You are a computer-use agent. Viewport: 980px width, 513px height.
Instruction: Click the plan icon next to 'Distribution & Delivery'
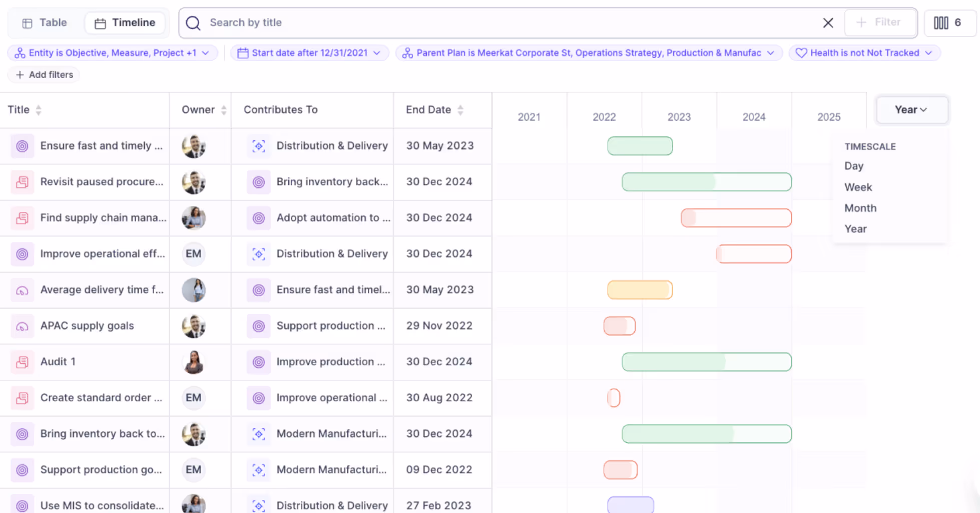(259, 146)
